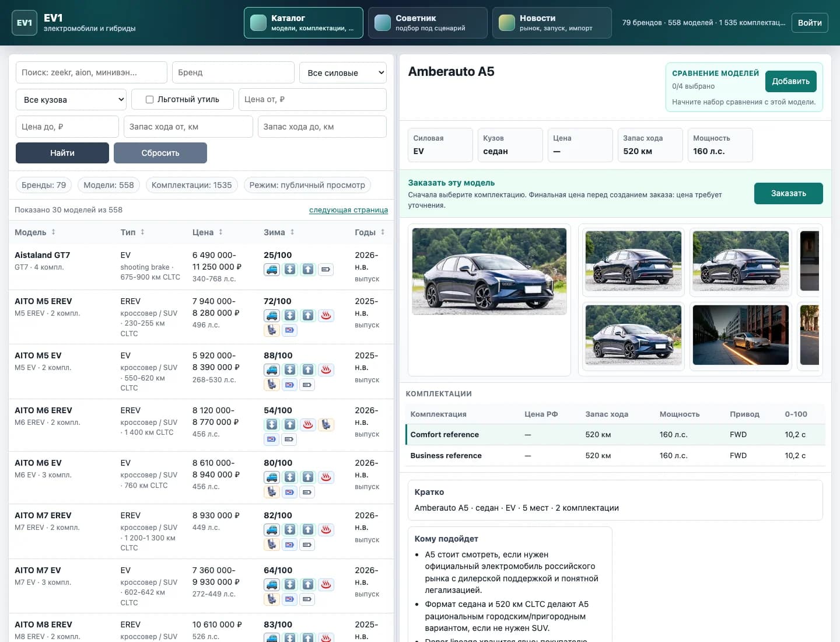Screen dimensions: 840x642
Task: Click the car icon in AITO M6 EV row
Action: 271,477
